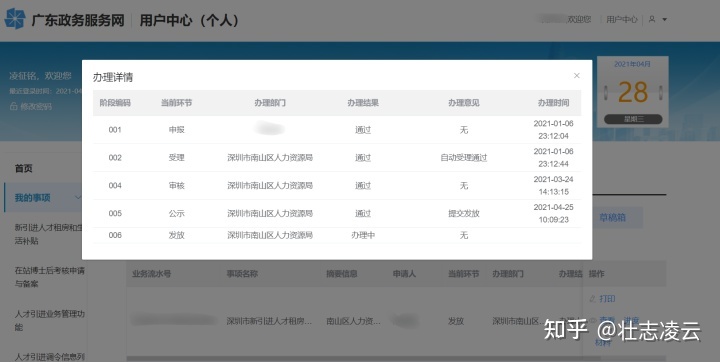Click the print icon next to 打印
Image resolution: width=720 pixels, height=362 pixels.
tap(592, 299)
